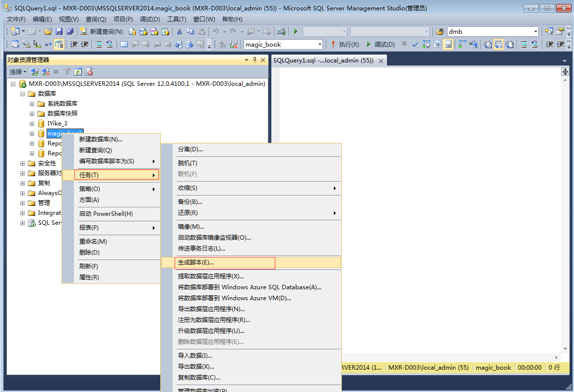Click the Database Engine Query icon
574x392 pixels.
point(132,31)
